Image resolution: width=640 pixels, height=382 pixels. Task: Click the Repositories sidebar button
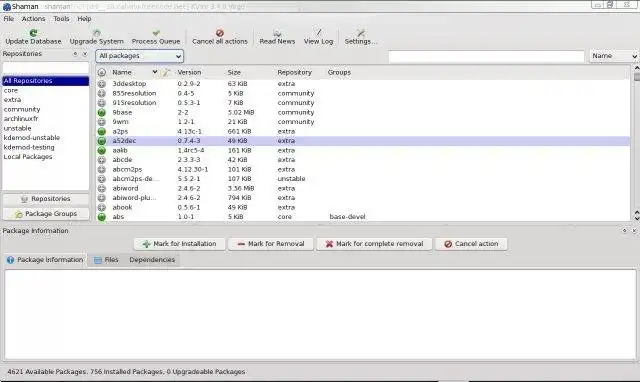pyautogui.click(x=46, y=199)
